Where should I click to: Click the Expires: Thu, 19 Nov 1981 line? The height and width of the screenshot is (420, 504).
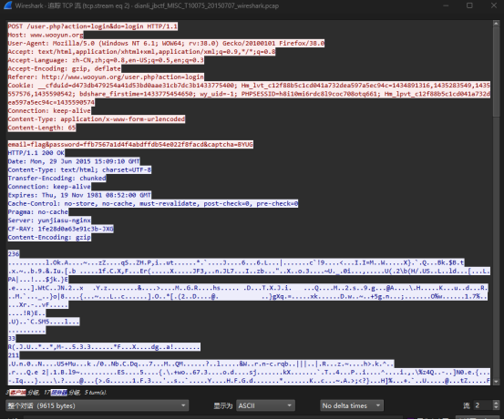coord(79,195)
